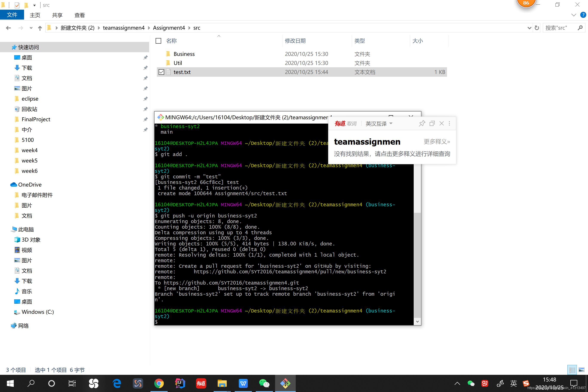The image size is (588, 392).
Task: Click teamassignmen4 in the breadcrumb path
Action: 124,28
